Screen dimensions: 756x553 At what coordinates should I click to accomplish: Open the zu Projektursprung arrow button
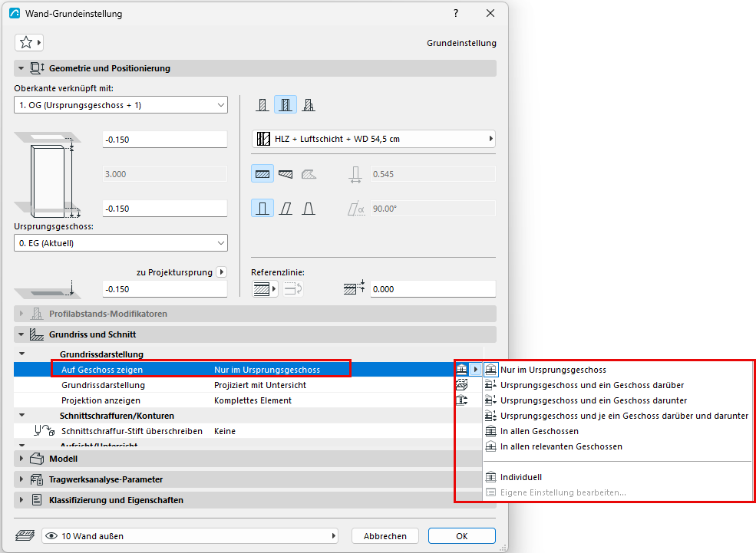222,272
